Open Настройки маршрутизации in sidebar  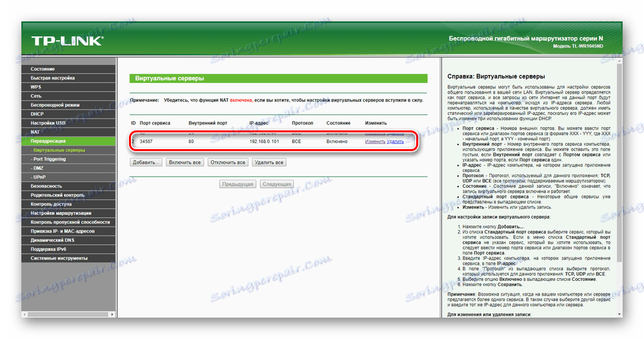[69, 213]
